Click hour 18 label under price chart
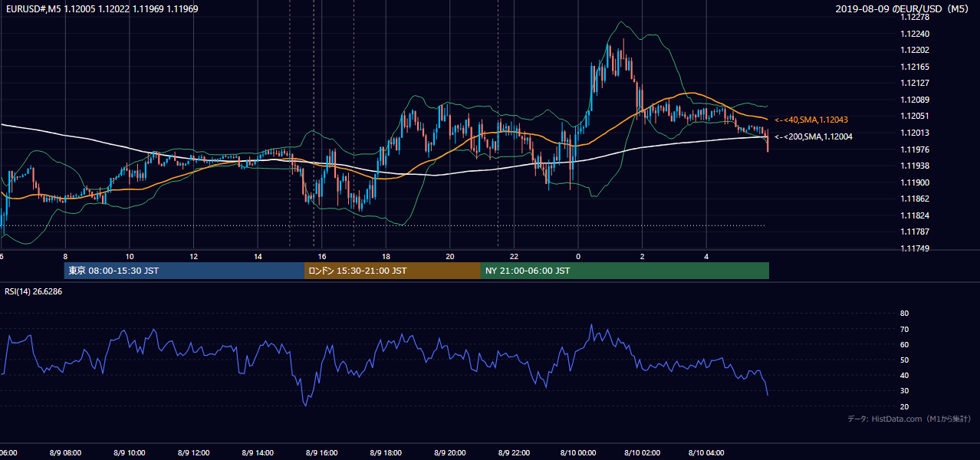The width and height of the screenshot is (980, 460). pyautogui.click(x=386, y=257)
